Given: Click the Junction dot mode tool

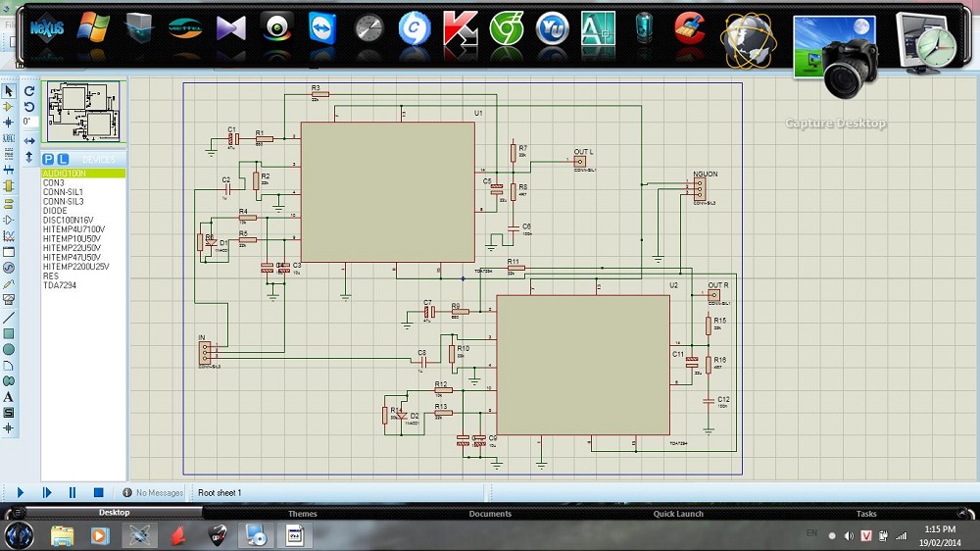Looking at the screenshot, I should click(9, 123).
